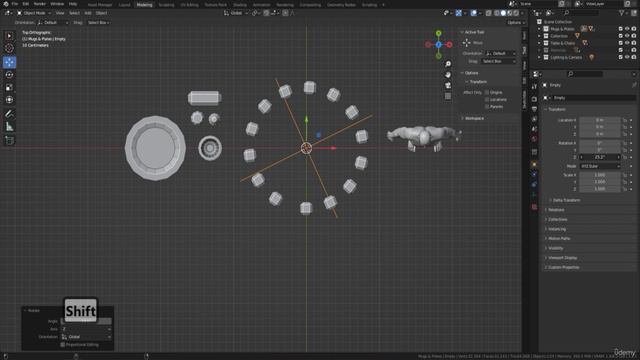Switch perspective/orthographic grid icon
This screenshot has height=360, width=640.
pyautogui.click(x=448, y=96)
